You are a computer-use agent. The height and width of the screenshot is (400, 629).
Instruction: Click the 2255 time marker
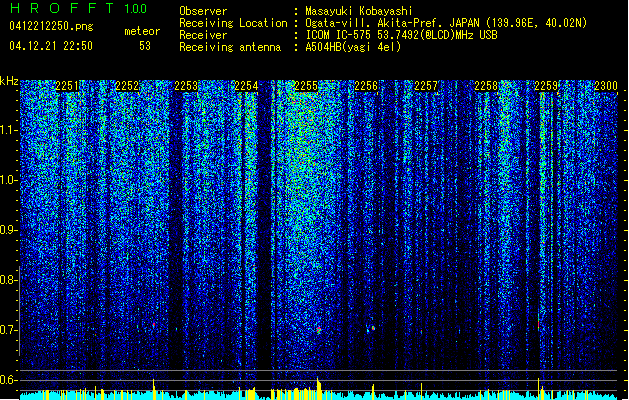(306, 86)
